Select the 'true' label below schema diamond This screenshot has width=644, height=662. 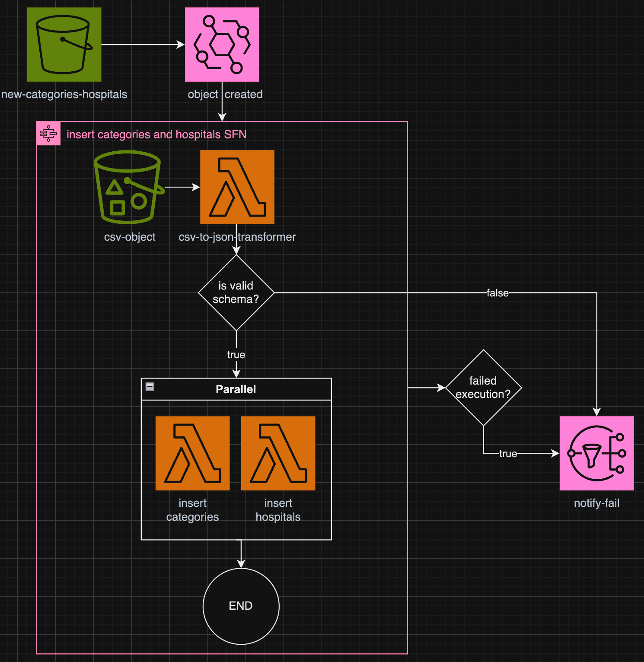click(x=236, y=355)
